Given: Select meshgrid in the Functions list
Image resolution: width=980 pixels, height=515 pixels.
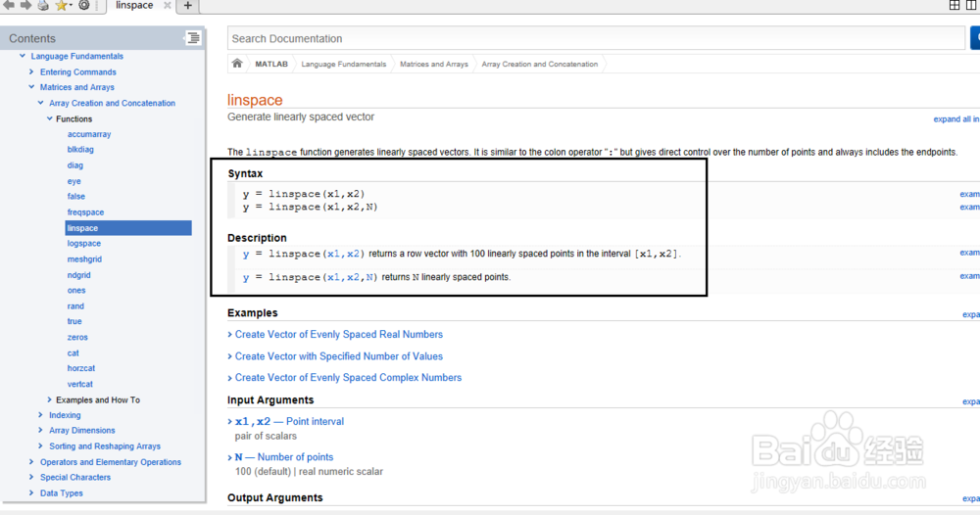Looking at the screenshot, I should (84, 259).
